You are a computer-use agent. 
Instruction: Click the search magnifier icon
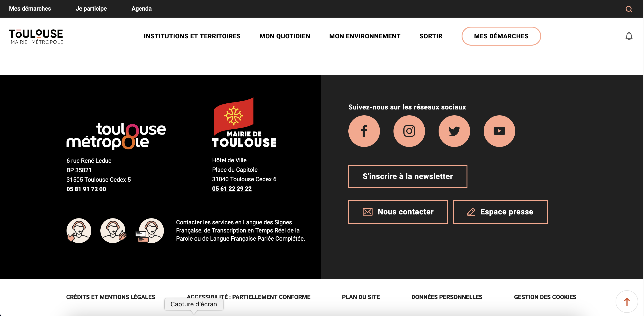(629, 9)
